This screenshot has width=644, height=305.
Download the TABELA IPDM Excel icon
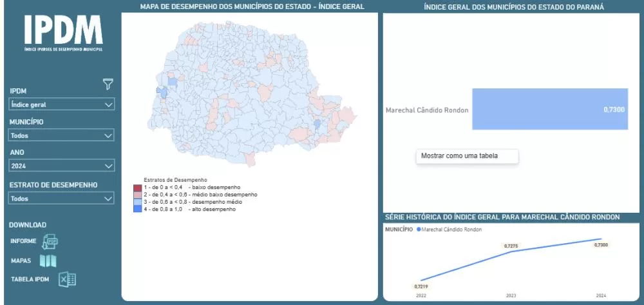pyautogui.click(x=67, y=279)
